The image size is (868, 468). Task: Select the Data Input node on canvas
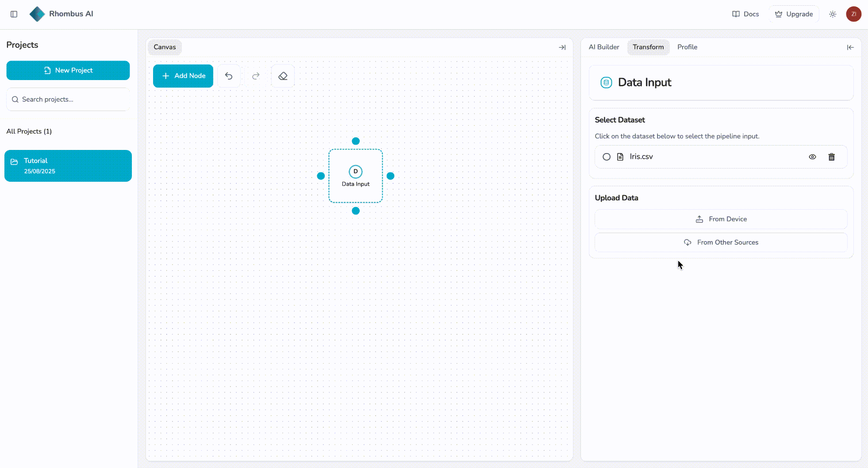pos(356,176)
